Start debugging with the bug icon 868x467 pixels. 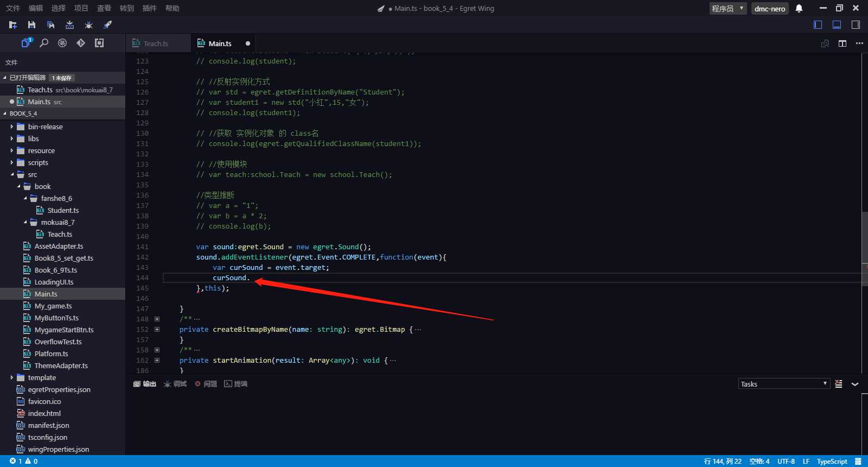88,25
